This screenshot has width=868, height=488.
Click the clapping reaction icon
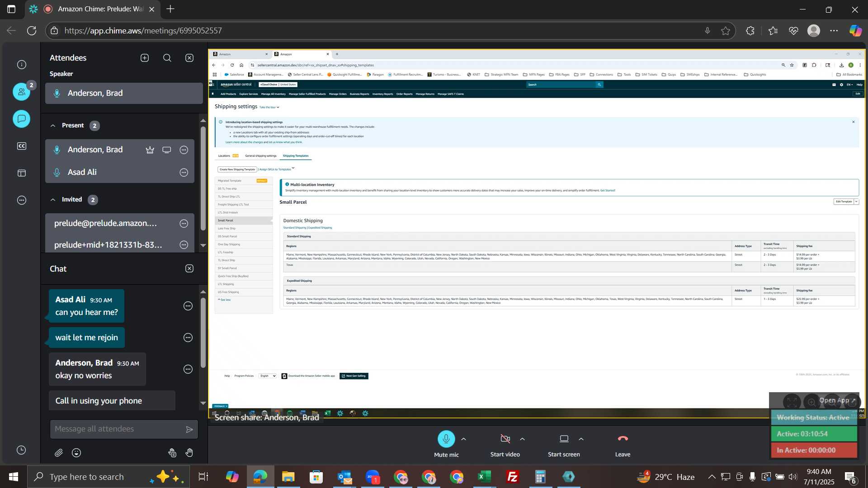(x=172, y=453)
